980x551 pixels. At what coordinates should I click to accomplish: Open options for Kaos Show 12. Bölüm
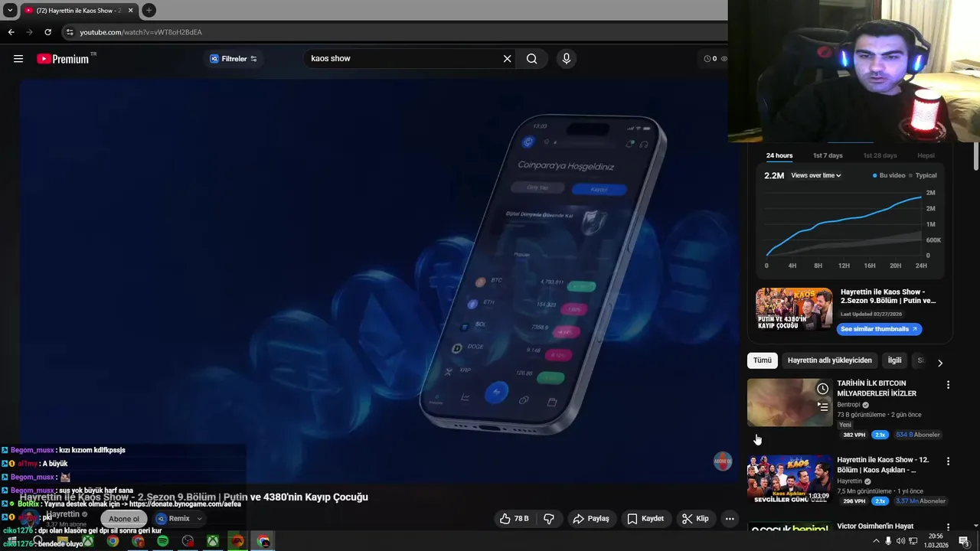tap(948, 461)
